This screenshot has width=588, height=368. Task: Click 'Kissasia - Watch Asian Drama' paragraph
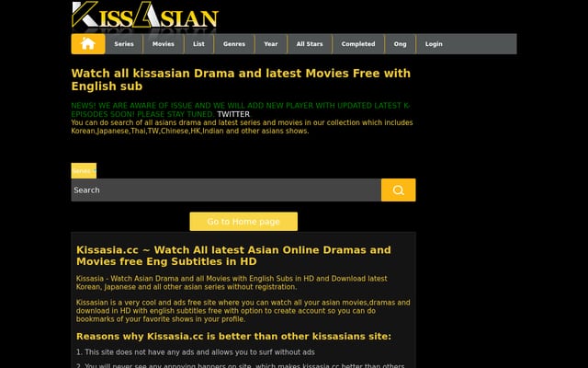pos(232,282)
